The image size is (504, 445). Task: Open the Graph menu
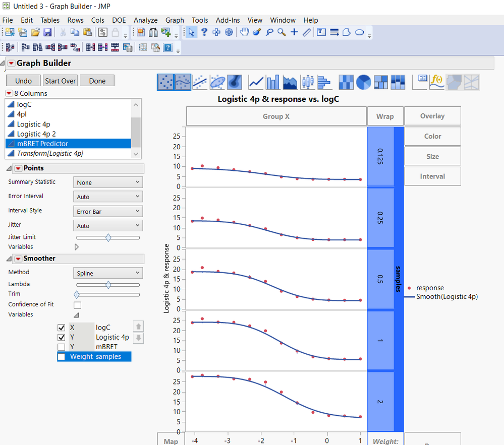(175, 20)
